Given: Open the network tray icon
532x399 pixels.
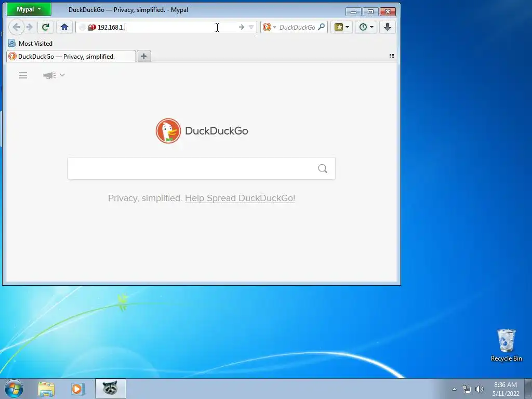Looking at the screenshot, I should click(x=467, y=389).
